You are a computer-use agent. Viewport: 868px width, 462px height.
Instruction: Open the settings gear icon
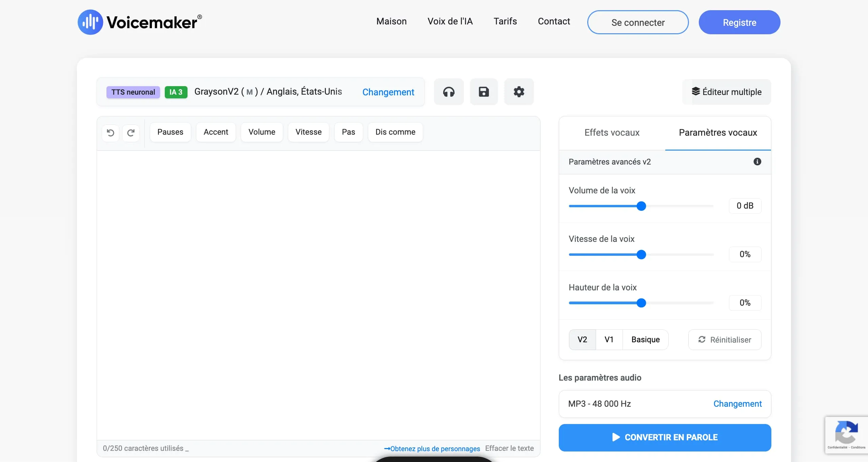click(519, 92)
